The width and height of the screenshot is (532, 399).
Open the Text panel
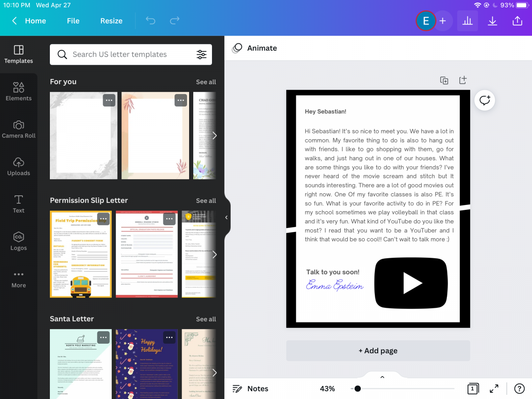[x=19, y=204]
